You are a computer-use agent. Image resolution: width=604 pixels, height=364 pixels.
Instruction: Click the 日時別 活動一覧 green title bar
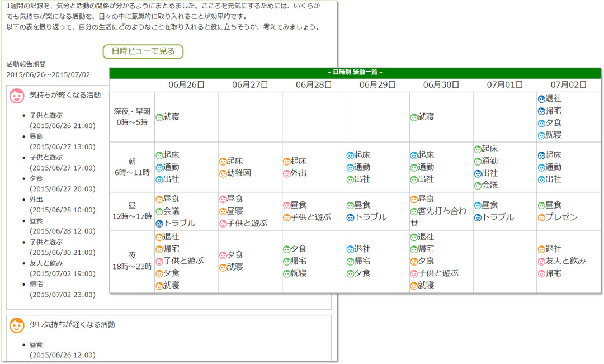click(355, 73)
